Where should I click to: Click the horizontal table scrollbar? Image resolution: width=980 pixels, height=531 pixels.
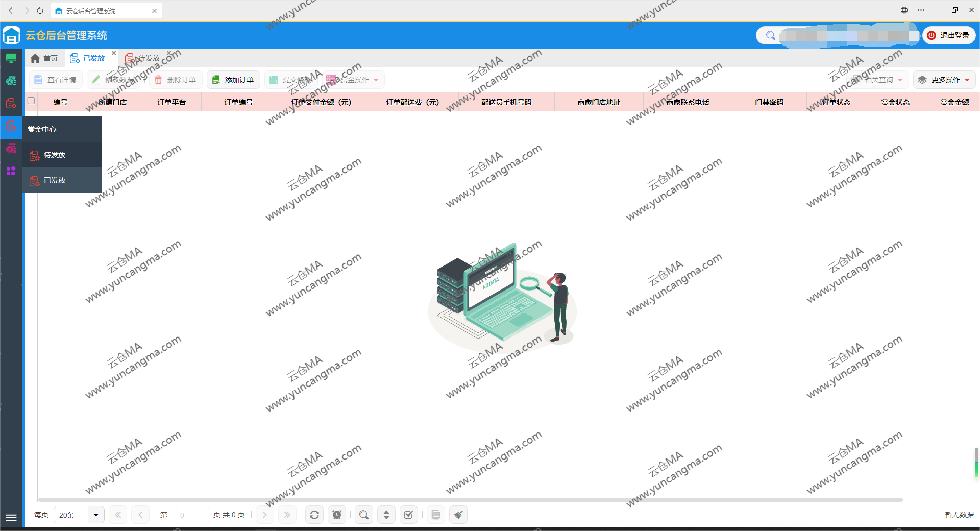click(470, 499)
